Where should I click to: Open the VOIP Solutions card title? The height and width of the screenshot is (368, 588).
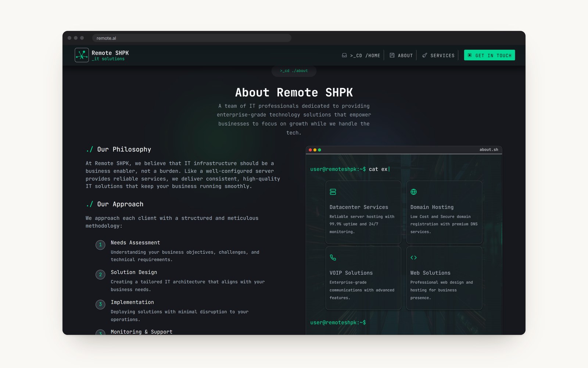pyautogui.click(x=351, y=273)
